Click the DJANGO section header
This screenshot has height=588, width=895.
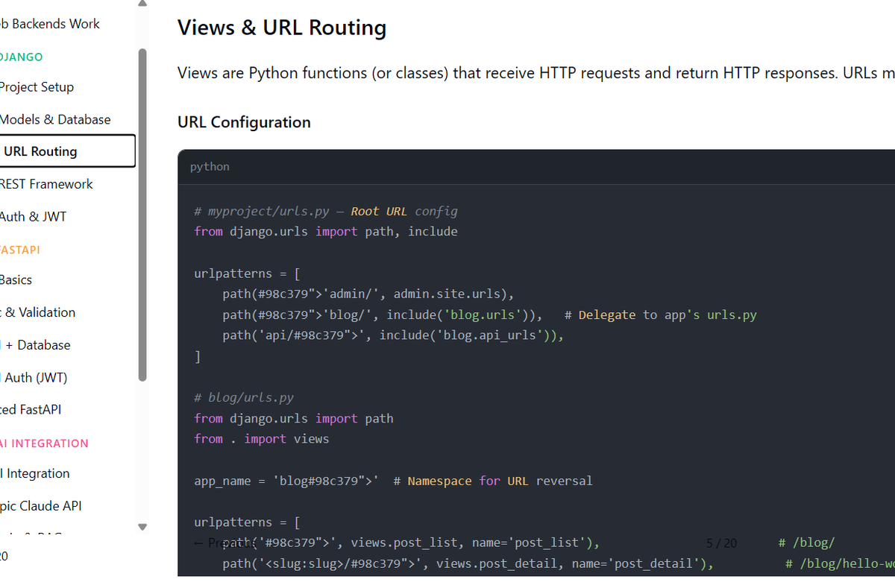coord(22,57)
